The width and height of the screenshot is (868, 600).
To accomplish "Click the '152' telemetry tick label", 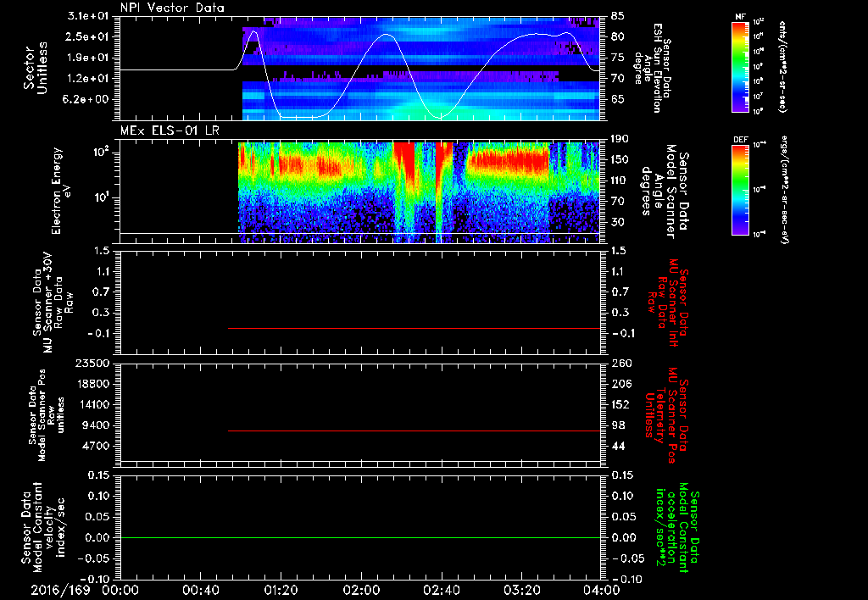I will (620, 404).
